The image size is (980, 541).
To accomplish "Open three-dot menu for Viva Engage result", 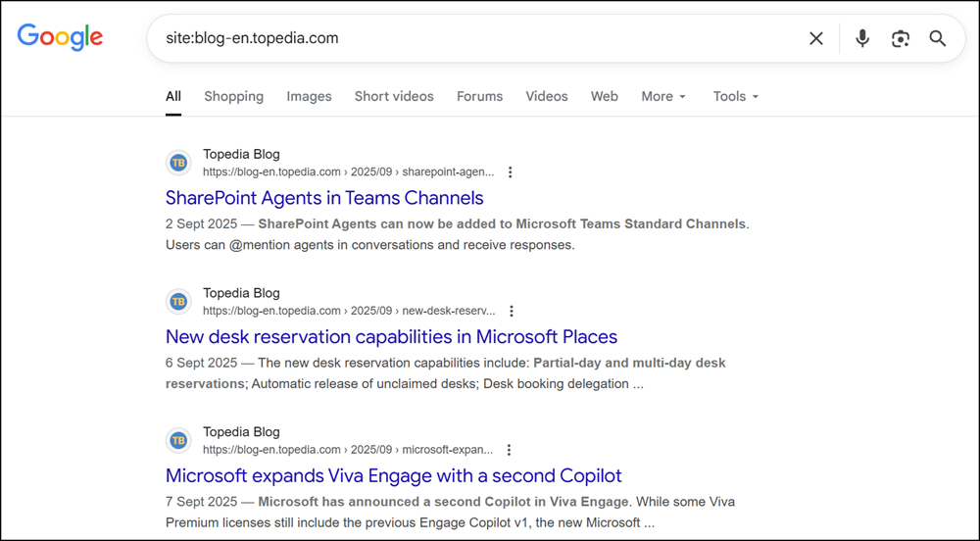I will 509,451.
